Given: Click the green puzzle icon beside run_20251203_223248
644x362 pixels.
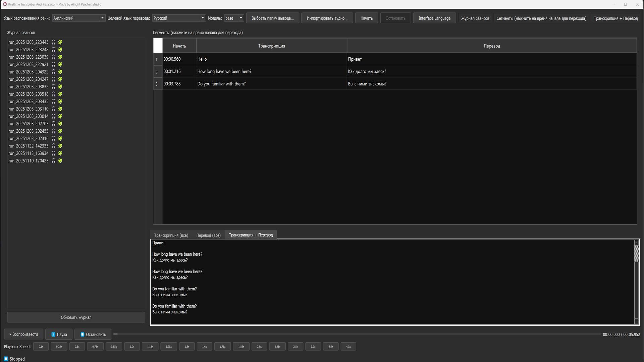Looking at the screenshot, I should coord(60,50).
